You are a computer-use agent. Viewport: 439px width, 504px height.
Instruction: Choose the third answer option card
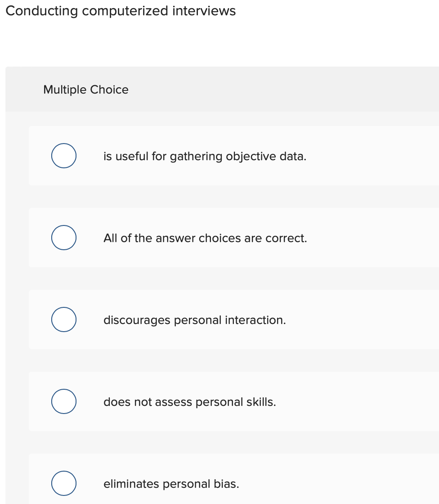225,319
